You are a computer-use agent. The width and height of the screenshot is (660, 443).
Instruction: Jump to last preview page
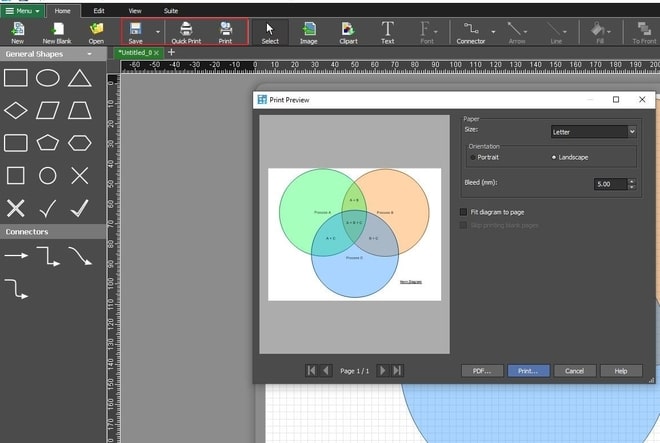[x=397, y=371]
